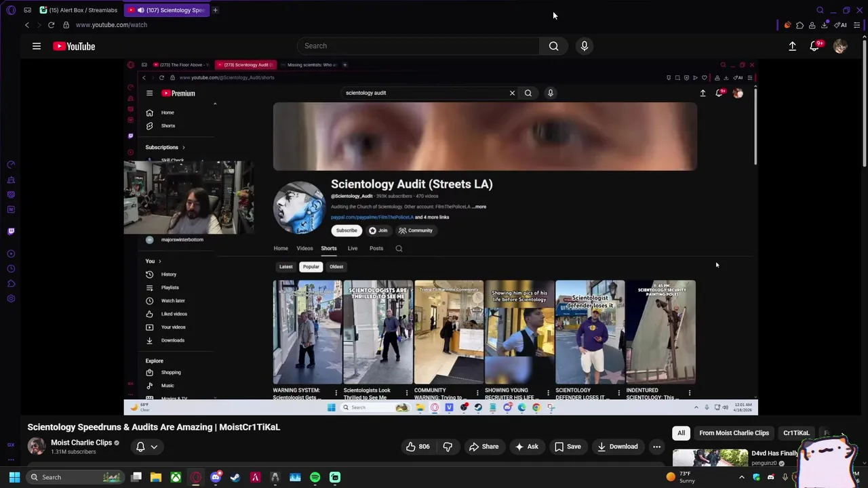The width and height of the screenshot is (868, 488).
Task: Open the YouTube guide hamburger menu
Action: 37,46
